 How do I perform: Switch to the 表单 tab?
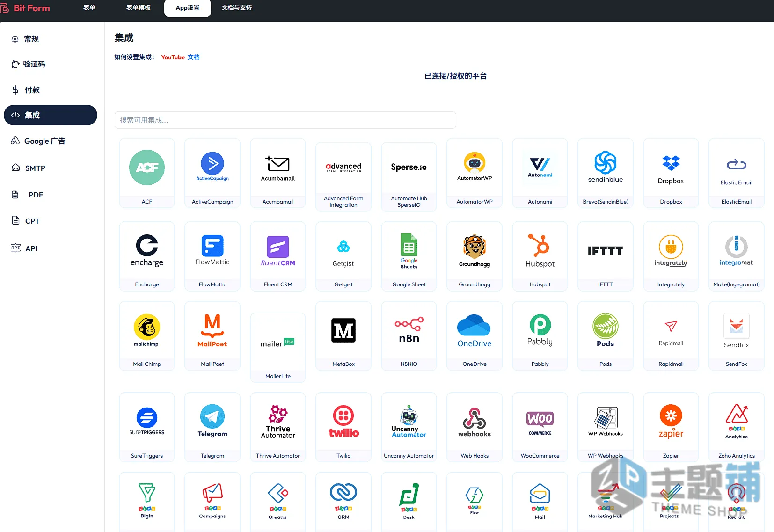click(89, 8)
